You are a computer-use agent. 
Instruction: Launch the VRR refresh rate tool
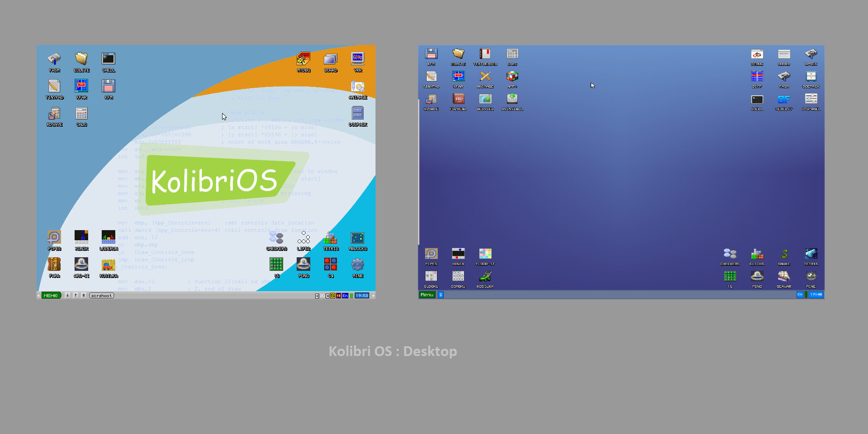tap(358, 60)
